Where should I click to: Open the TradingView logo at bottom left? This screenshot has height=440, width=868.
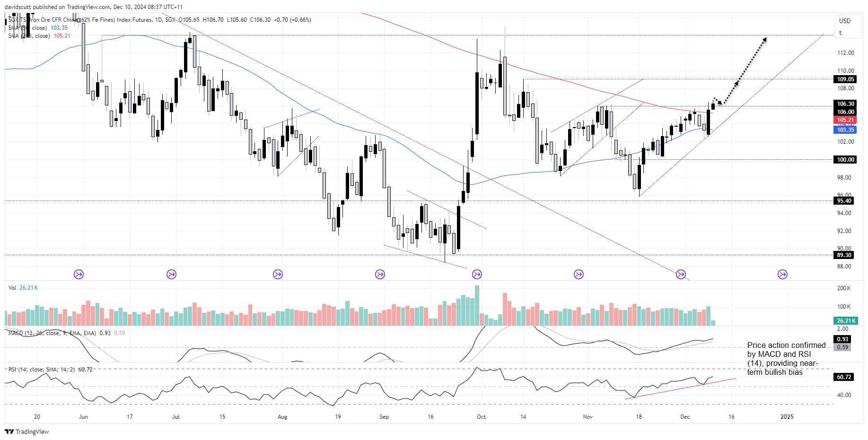tap(27, 431)
